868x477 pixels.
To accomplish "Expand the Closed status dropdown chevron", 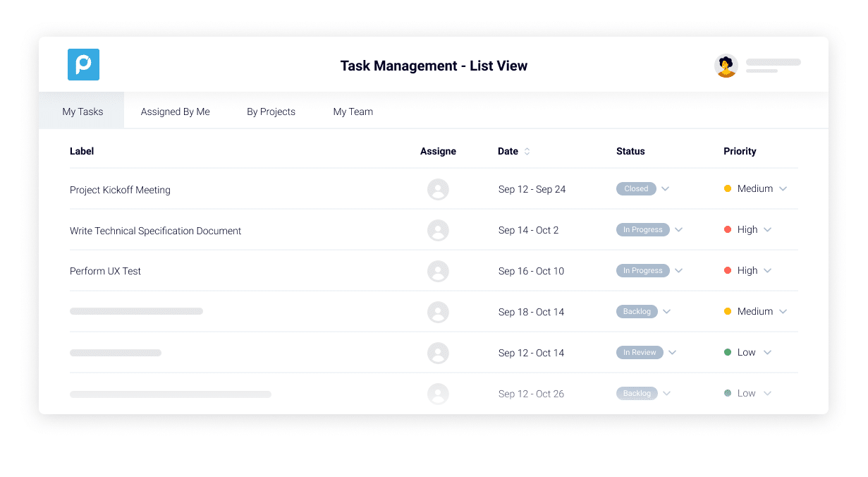I will click(x=665, y=189).
